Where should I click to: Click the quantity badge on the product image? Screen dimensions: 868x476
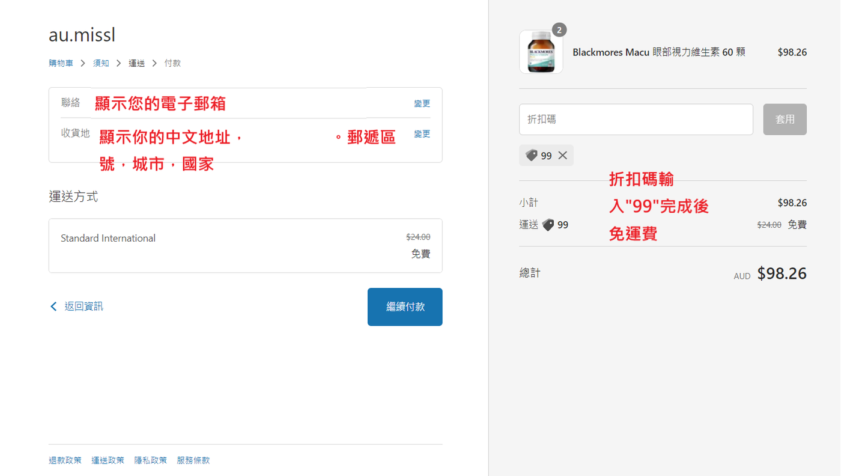559,30
